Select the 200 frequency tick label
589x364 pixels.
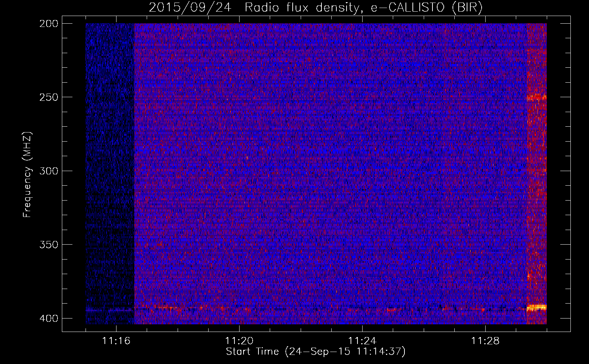tap(48, 24)
